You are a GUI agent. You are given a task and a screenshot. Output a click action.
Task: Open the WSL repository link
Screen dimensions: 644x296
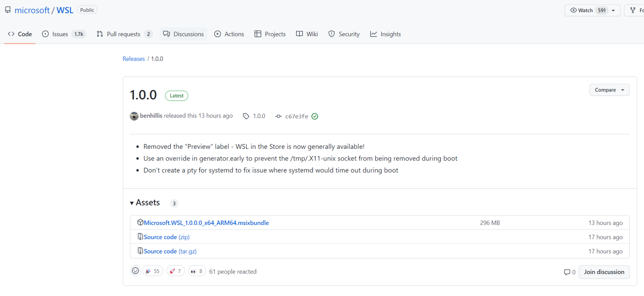click(65, 10)
